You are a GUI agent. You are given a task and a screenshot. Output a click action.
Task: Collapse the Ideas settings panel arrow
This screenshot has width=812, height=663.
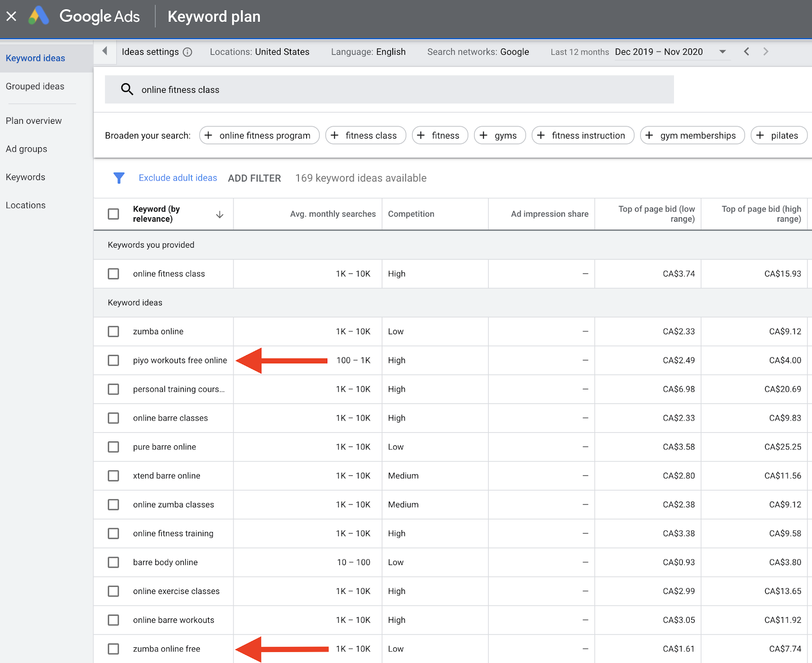(105, 51)
